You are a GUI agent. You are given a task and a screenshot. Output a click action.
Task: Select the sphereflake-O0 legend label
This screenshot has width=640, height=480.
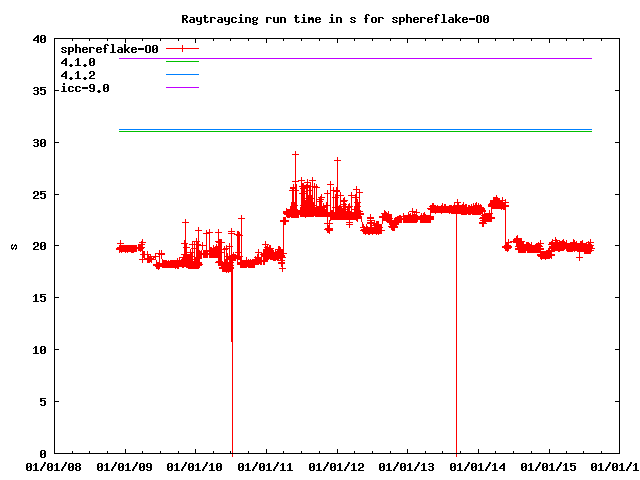coord(109,49)
